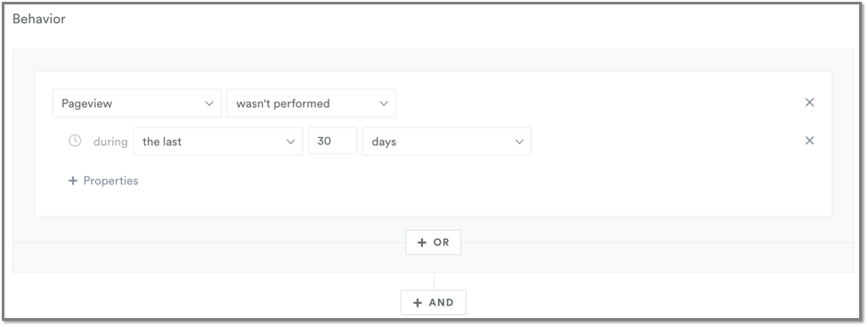Add Properties to the Pageview condition
This screenshot has width=868, height=327.
tap(103, 181)
